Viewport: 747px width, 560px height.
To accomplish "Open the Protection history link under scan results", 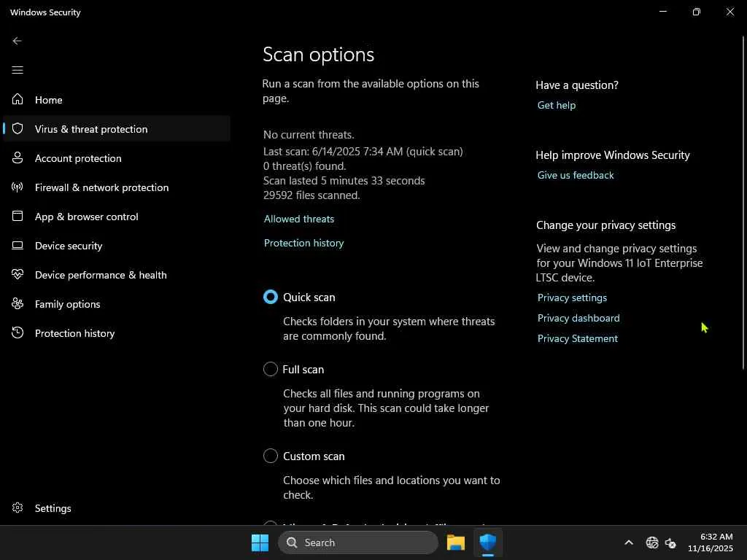I will pos(304,243).
